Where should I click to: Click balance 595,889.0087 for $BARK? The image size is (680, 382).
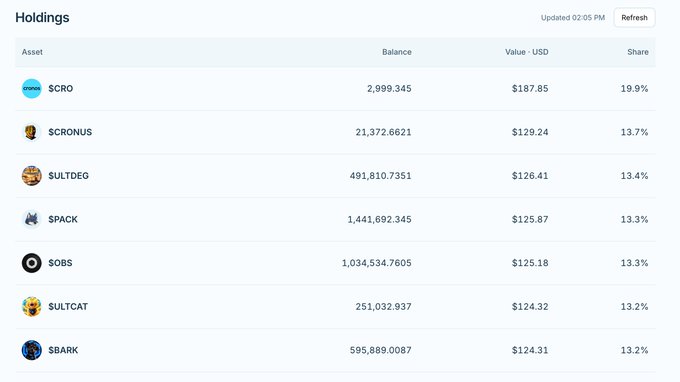point(380,350)
